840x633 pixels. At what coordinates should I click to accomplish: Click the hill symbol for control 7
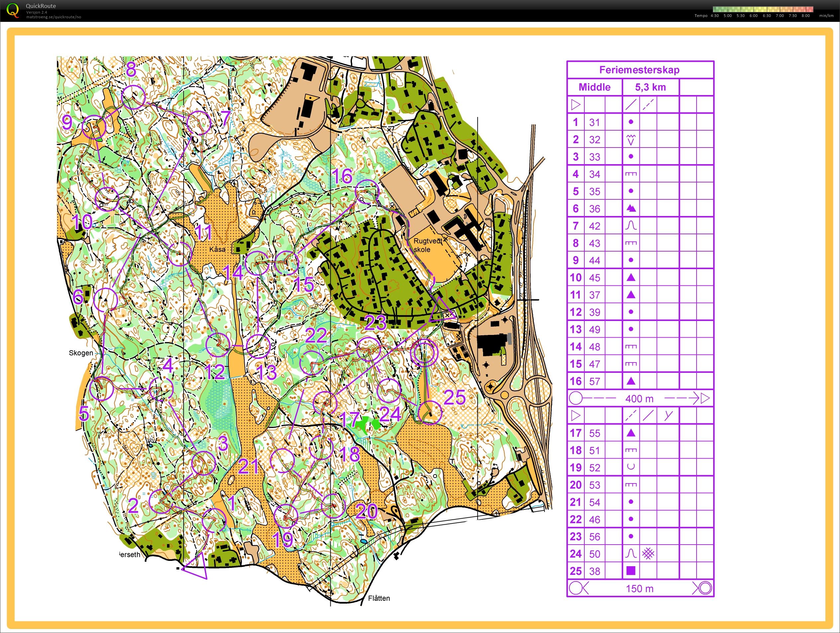tap(631, 226)
